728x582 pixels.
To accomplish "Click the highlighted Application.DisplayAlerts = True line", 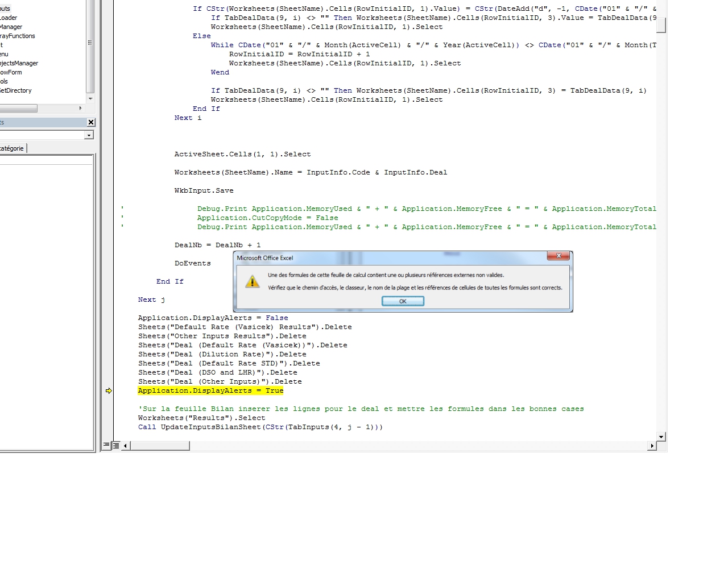I will coord(210,390).
